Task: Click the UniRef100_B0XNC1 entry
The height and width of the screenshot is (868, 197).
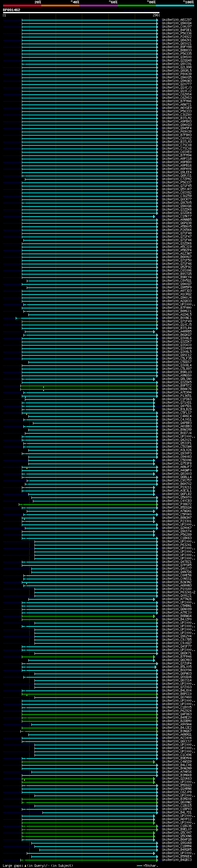Action: 176,318
